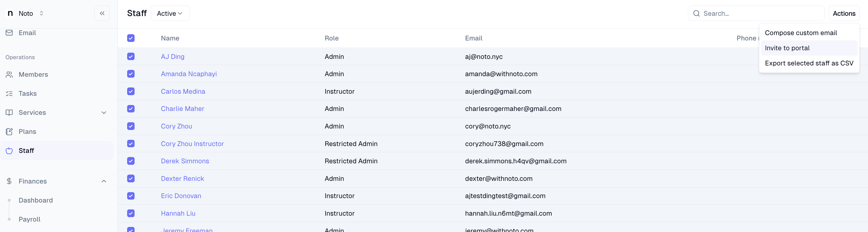The height and width of the screenshot is (232, 868).
Task: Open Plans page in sidebar
Action: [57, 131]
